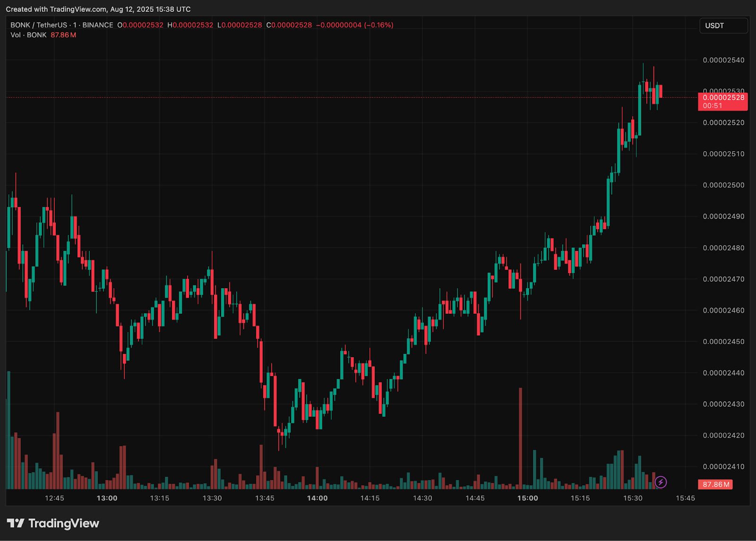Image resolution: width=756 pixels, height=541 pixels.
Task: Click the 15:00 time axis label
Action: click(527, 498)
